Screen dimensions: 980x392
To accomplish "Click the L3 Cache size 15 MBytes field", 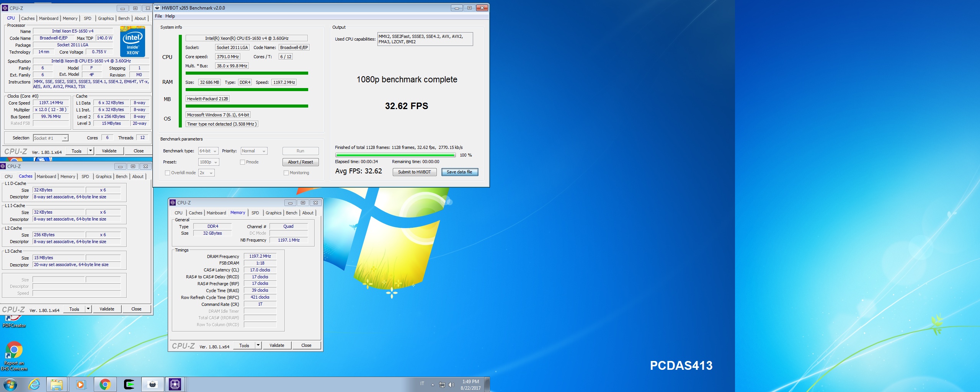I will 59,258.
